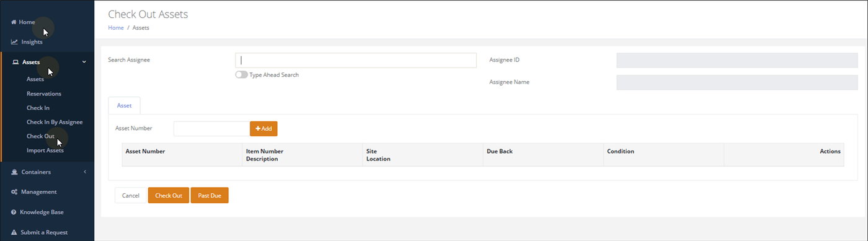Select Check Out in the sidebar
The width and height of the screenshot is (868, 241).
40,136
